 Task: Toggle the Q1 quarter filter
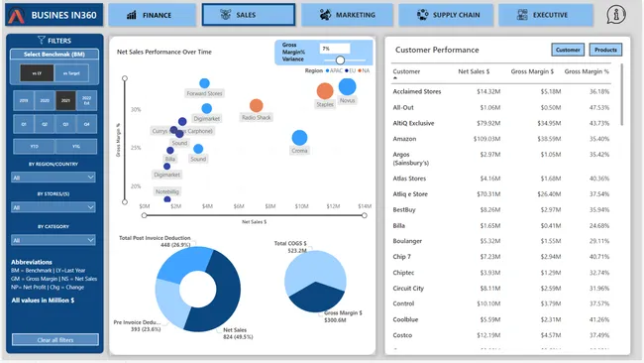(24, 124)
